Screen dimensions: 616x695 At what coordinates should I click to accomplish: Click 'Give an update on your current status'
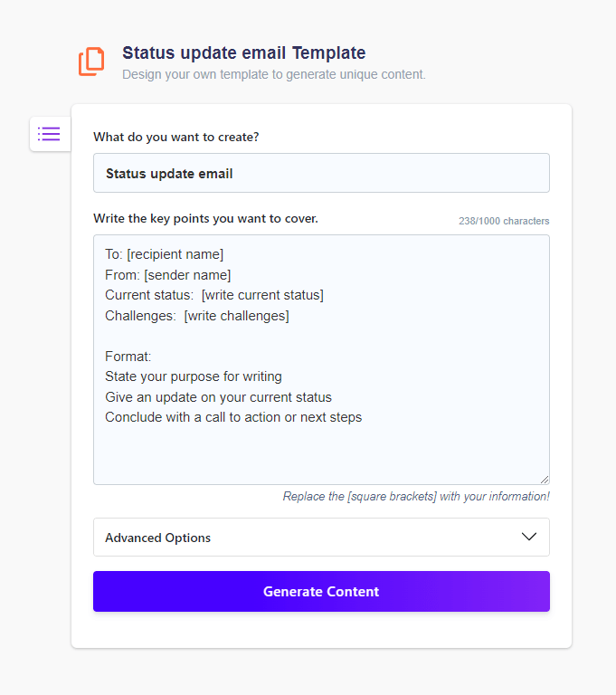218,397
